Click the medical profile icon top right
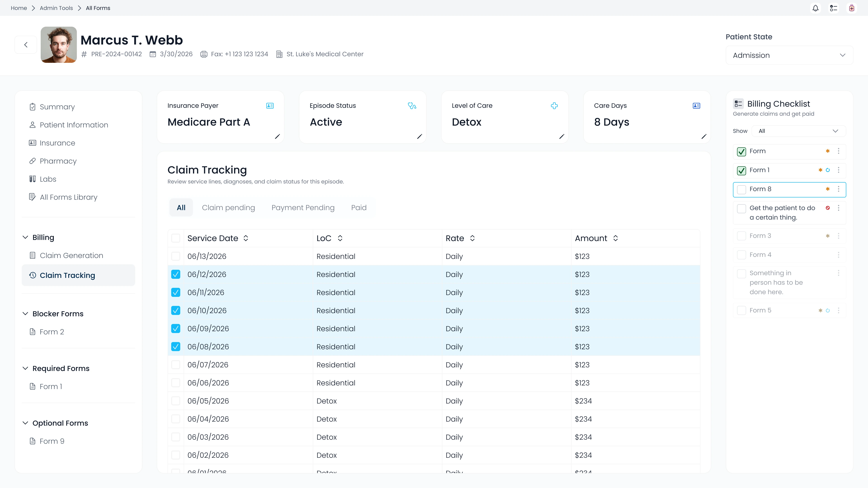The width and height of the screenshot is (868, 488). click(x=851, y=8)
